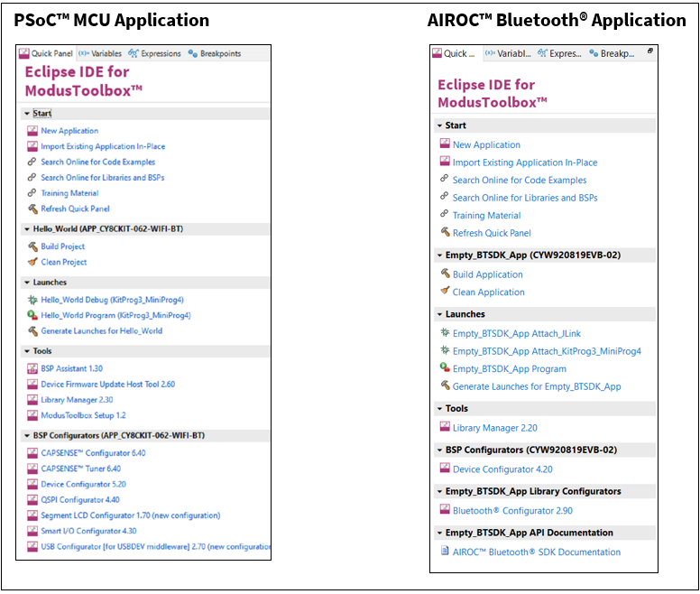The height and width of the screenshot is (594, 700).
Task: Click CAPSENSE Tuner 6.40 icon
Action: (x=32, y=469)
